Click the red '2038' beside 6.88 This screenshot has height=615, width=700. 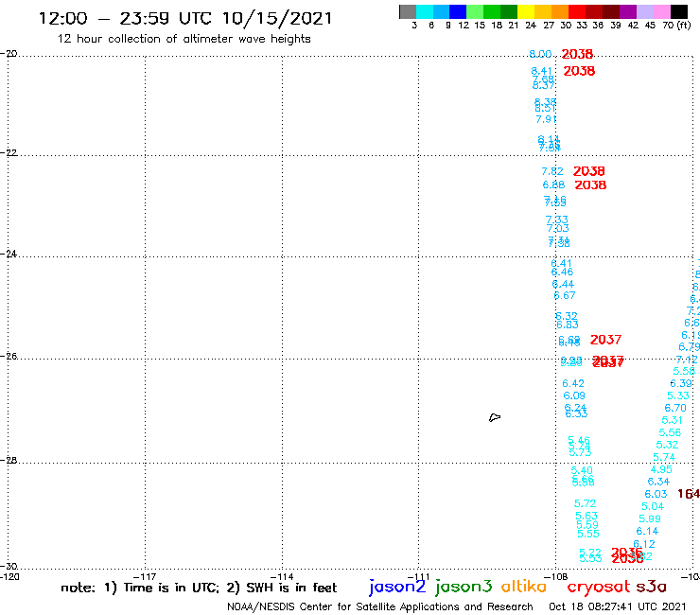click(590, 184)
